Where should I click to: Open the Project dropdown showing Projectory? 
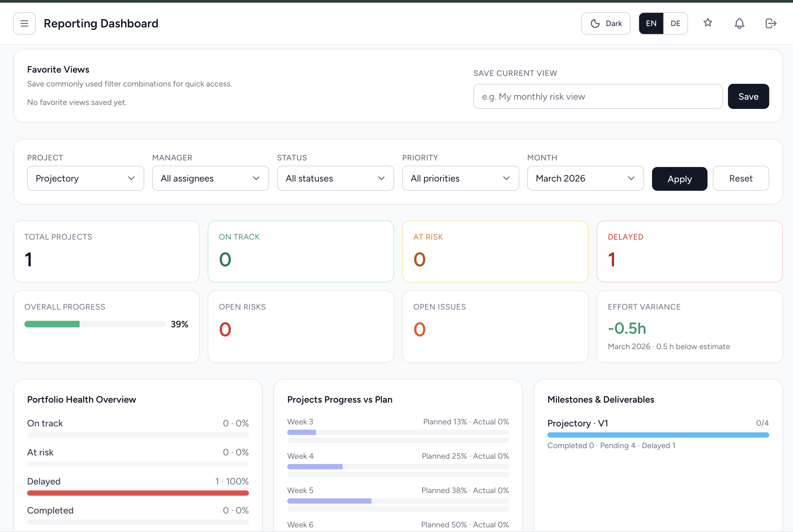click(86, 178)
